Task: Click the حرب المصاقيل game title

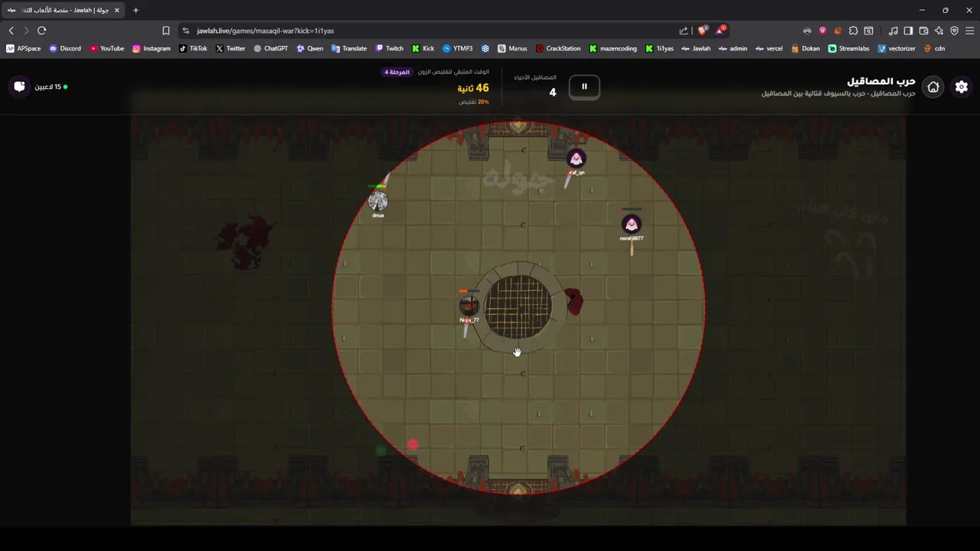Action: pyautogui.click(x=880, y=81)
